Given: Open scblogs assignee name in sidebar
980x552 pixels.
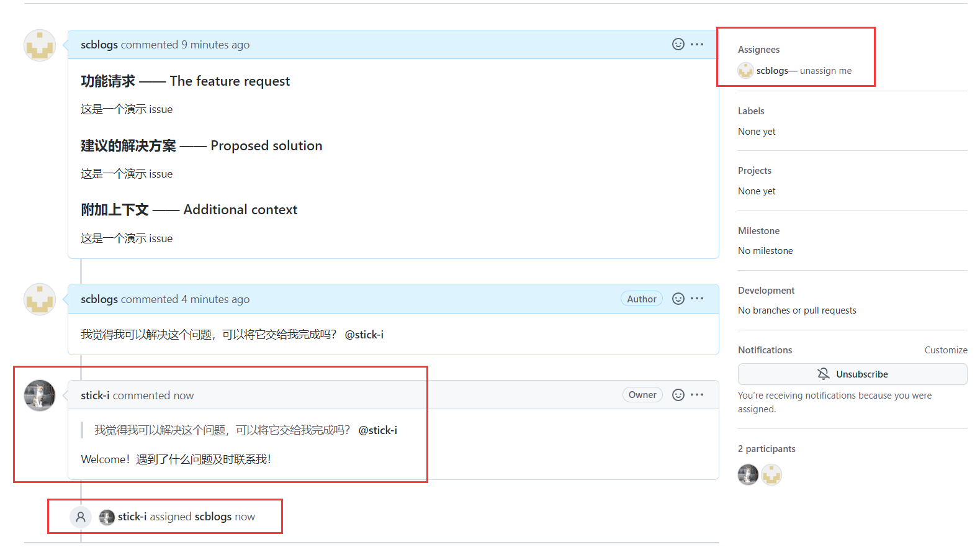Looking at the screenshot, I should [x=772, y=71].
